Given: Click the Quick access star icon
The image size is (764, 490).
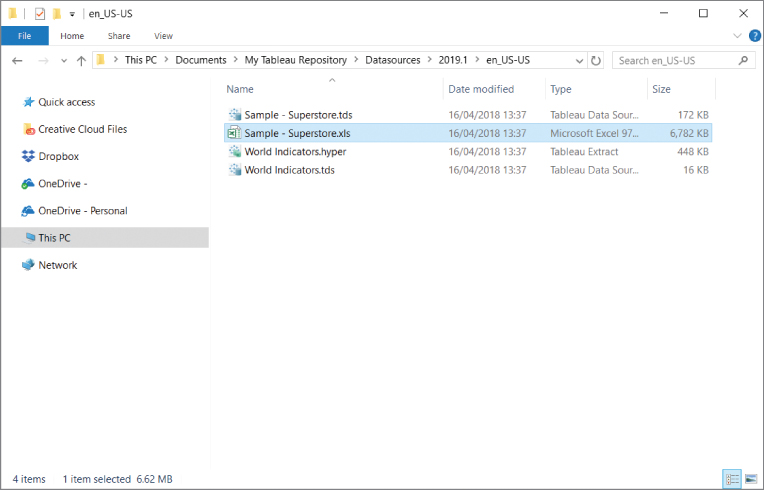Looking at the screenshot, I should [x=28, y=101].
